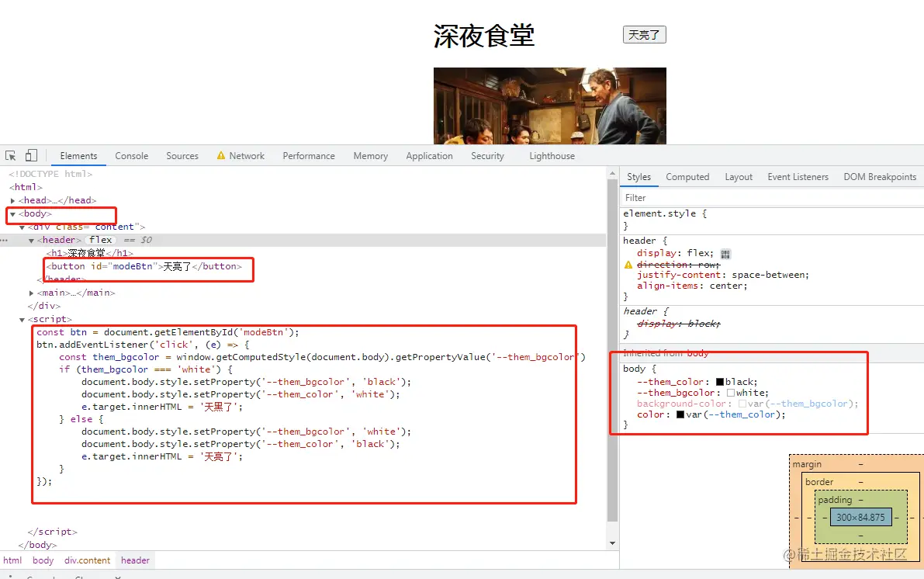Open the Network tab
Screen dimensions: 924x579
(x=247, y=156)
